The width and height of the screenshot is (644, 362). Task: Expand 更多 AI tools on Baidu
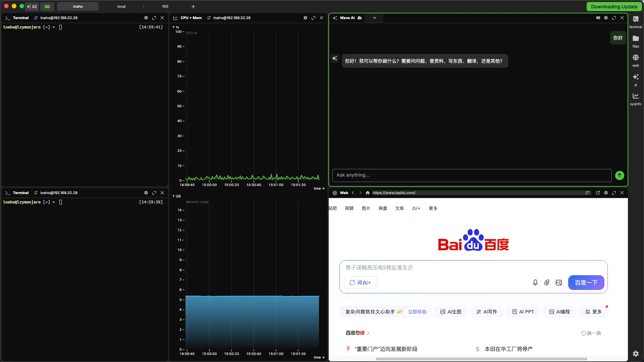point(593,312)
